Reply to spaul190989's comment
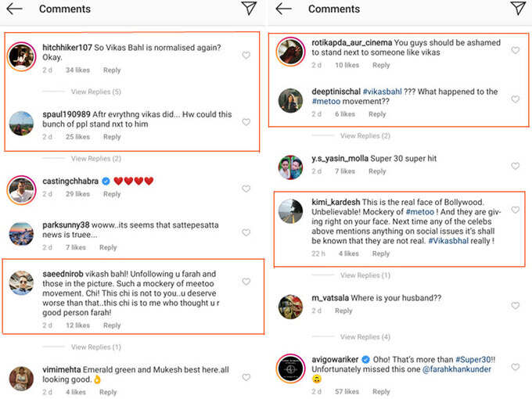Image resolution: width=532 pixels, height=399 pixels. (x=112, y=137)
